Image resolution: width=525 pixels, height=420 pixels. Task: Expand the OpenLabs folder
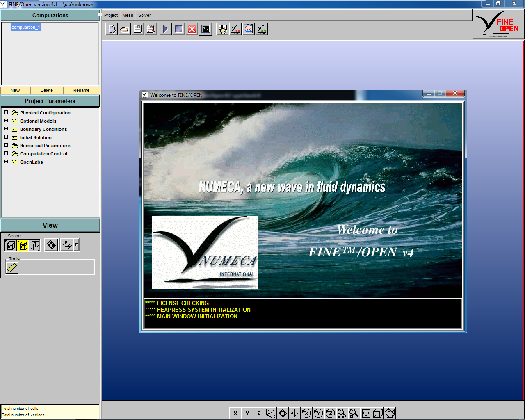tap(6, 162)
